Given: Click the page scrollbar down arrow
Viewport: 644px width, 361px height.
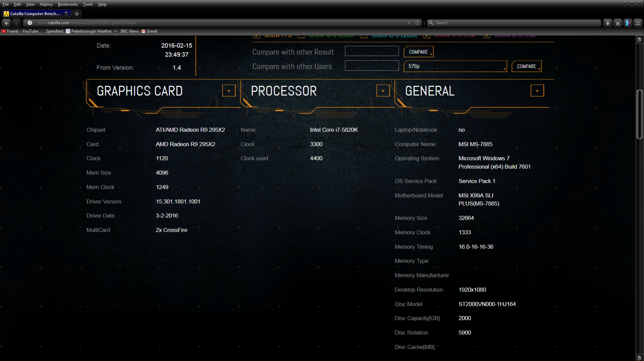Looking at the screenshot, I should point(639,357).
